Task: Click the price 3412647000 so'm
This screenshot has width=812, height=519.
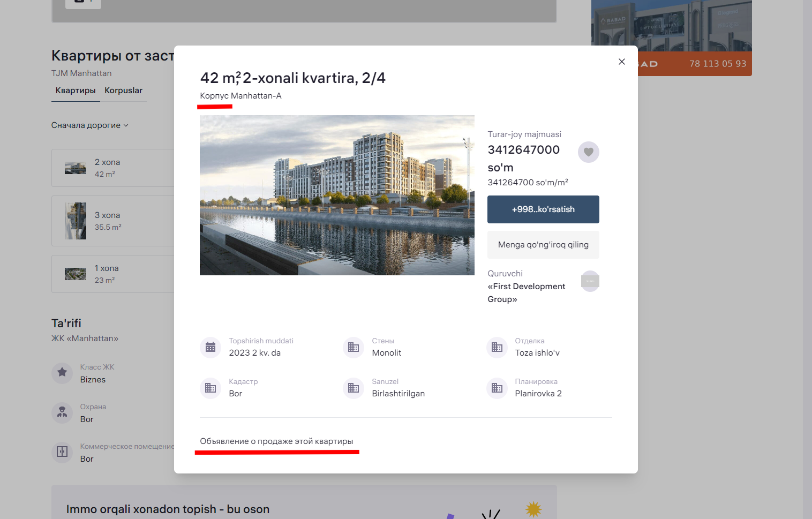Action: tap(523, 159)
